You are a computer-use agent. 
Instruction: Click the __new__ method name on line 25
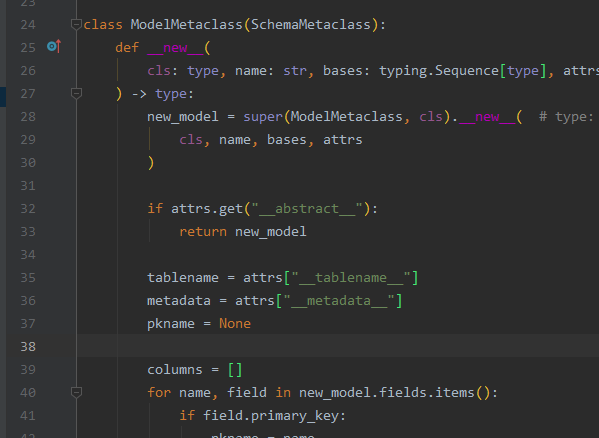(x=175, y=48)
